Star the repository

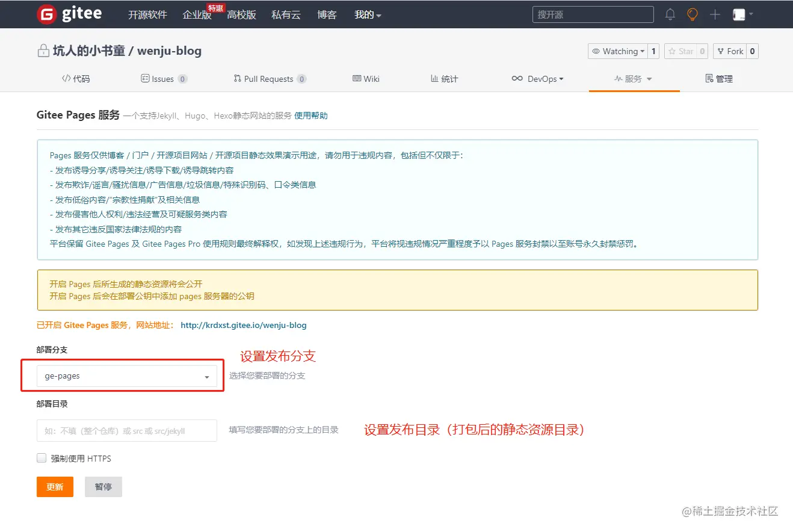point(679,51)
